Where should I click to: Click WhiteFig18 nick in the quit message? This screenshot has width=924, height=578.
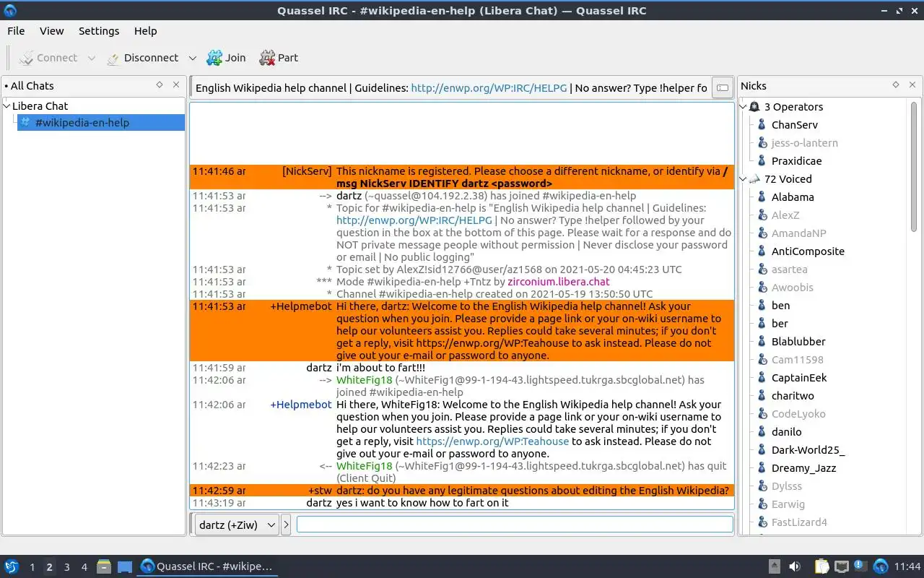[x=364, y=466]
